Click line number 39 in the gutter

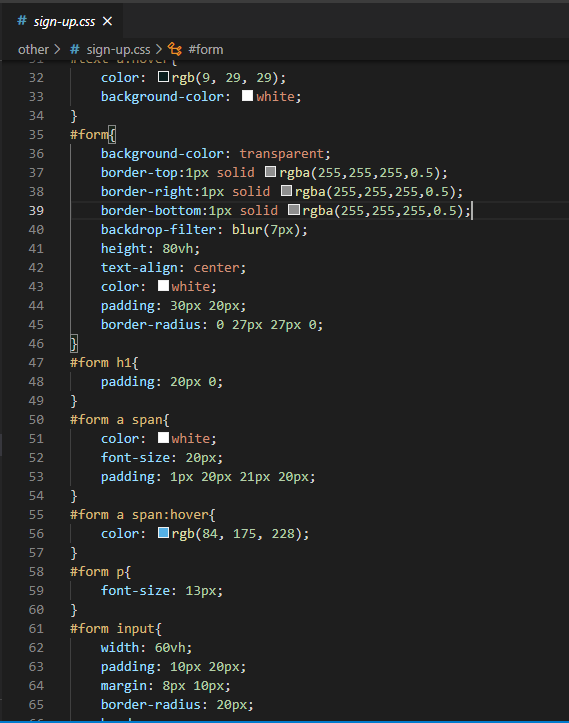point(36,211)
